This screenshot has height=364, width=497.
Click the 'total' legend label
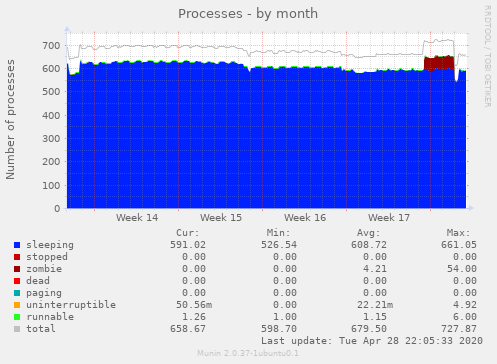pos(41,329)
